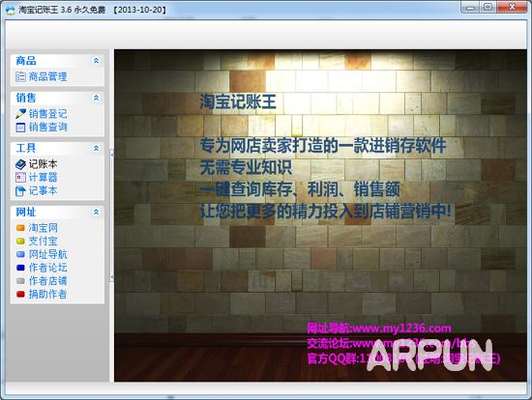
Task: Collapse the 工具 panel section
Action: (x=96, y=148)
